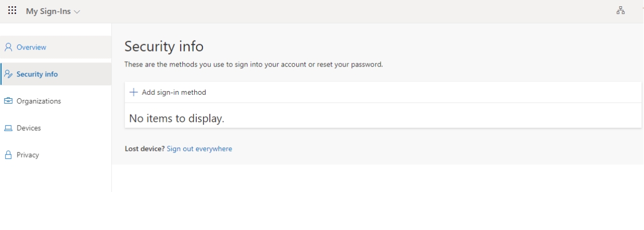Click the Lost device? label
Viewport: 644px width, 230px height.
145,149
